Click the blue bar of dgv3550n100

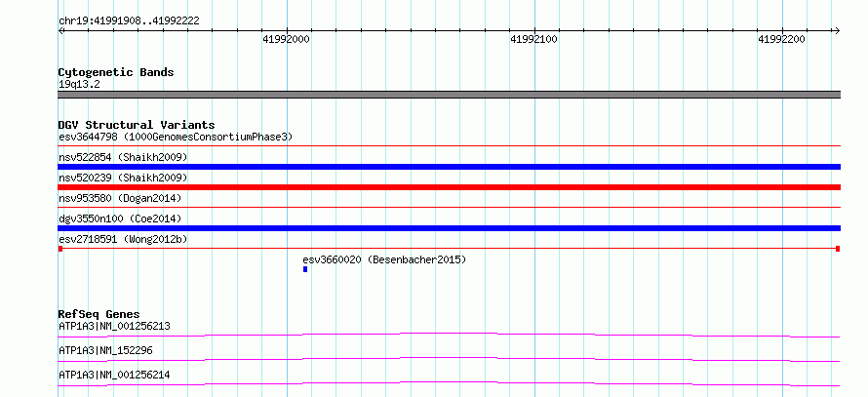tap(449, 228)
